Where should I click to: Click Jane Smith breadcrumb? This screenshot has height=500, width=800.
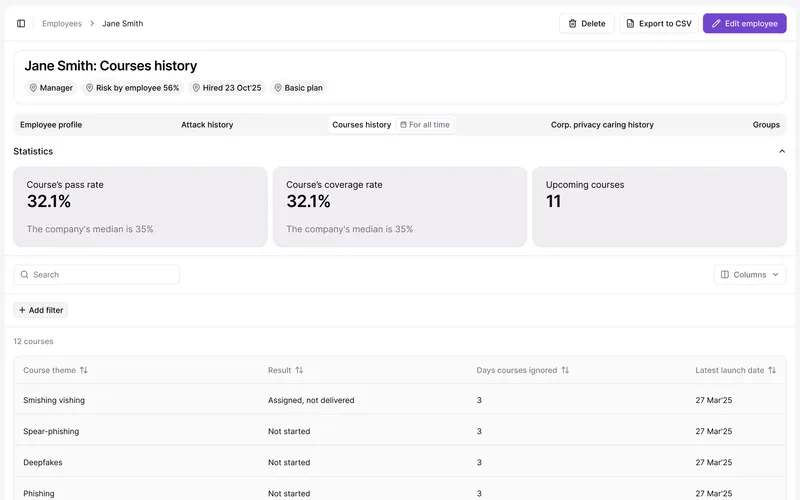pyautogui.click(x=122, y=23)
